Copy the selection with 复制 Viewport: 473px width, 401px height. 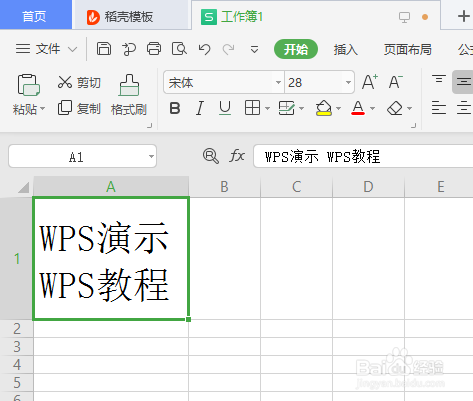(79, 108)
